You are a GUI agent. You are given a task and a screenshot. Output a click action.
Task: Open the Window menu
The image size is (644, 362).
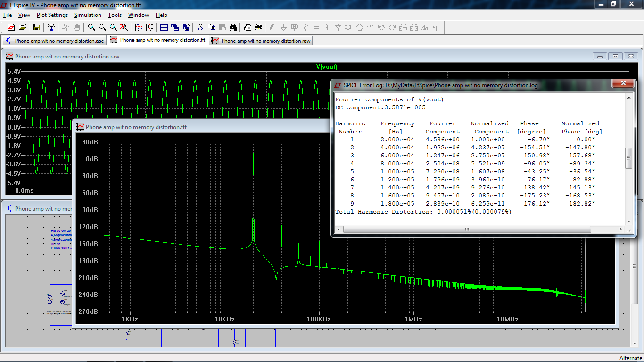click(139, 15)
